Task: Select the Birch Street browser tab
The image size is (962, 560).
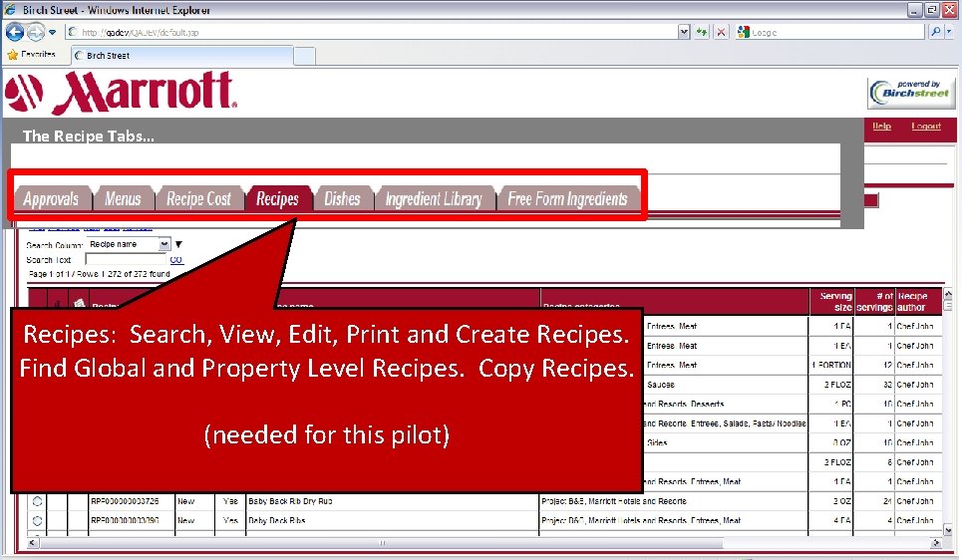Action: tap(182, 55)
